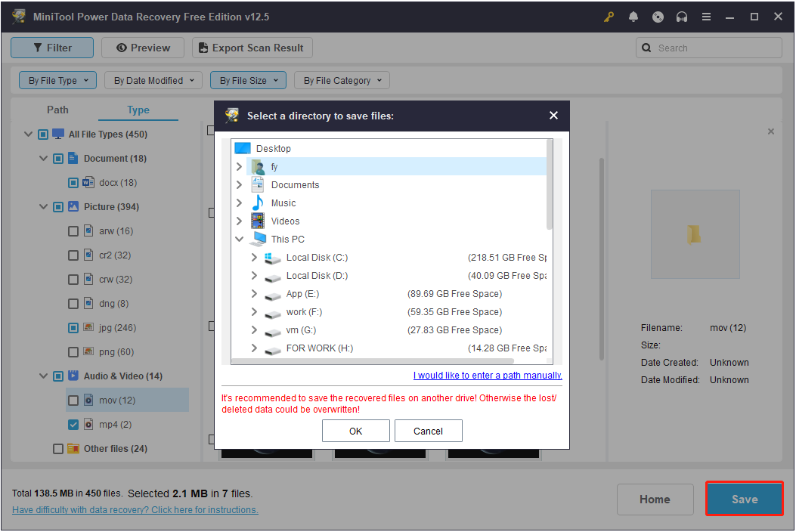Viewport: 796px width, 532px height.
Task: Expand Local Disk (C:) in the dialog
Action: [x=254, y=257]
